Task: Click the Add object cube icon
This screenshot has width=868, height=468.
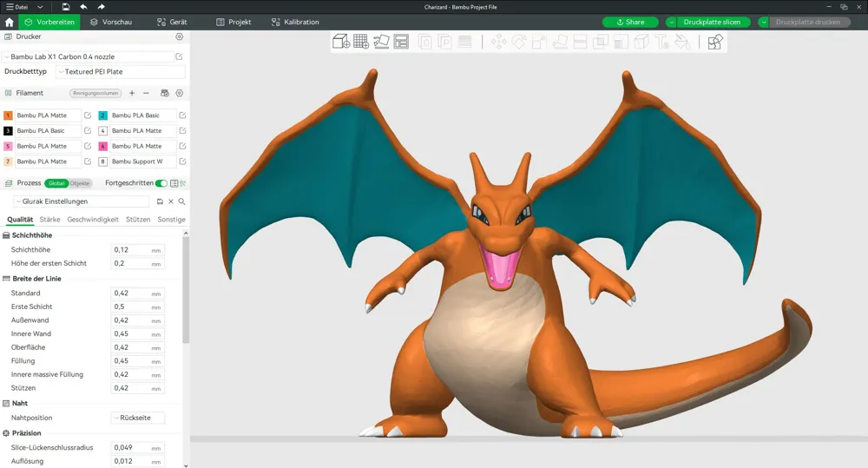Action: [340, 42]
